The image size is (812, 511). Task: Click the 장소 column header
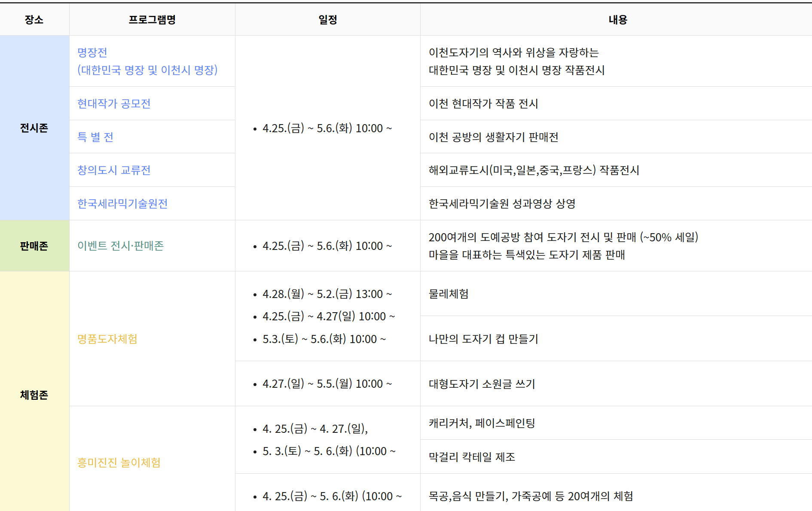(34, 19)
